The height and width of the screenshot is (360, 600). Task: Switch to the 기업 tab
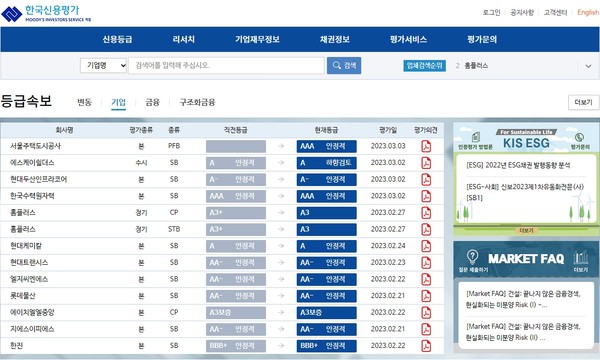118,102
